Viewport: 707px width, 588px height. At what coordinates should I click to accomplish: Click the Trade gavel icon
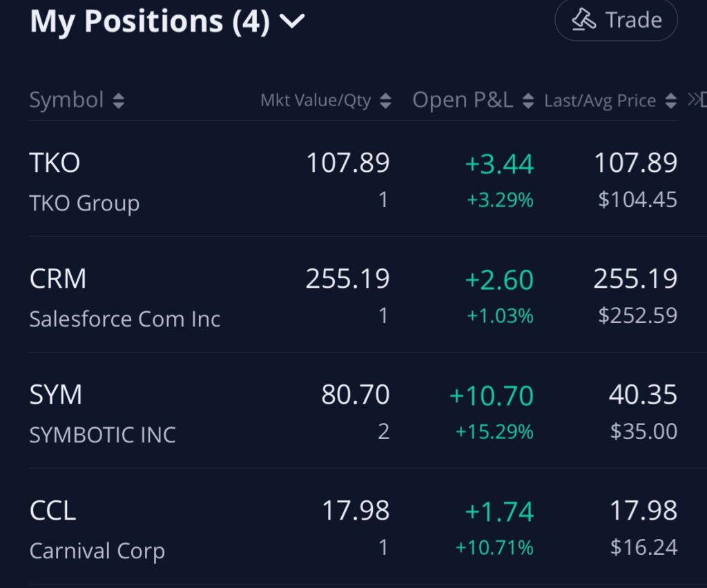(x=584, y=21)
